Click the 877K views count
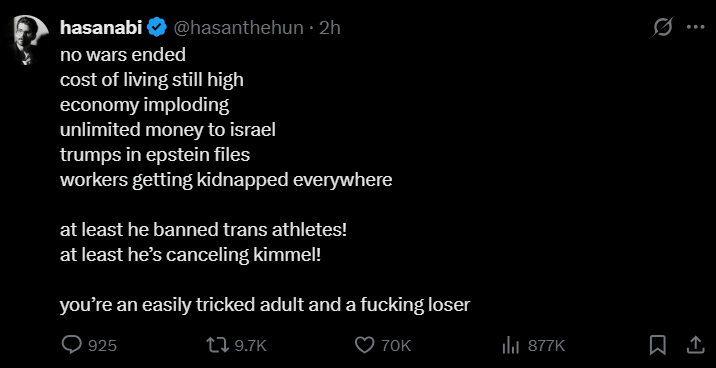The image size is (716, 368). point(547,346)
